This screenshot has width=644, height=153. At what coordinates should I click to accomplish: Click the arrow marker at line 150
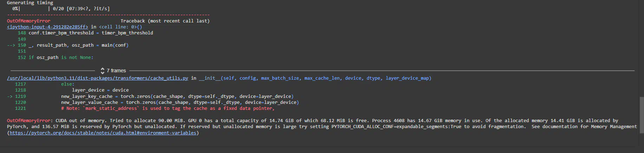pyautogui.click(x=11, y=45)
